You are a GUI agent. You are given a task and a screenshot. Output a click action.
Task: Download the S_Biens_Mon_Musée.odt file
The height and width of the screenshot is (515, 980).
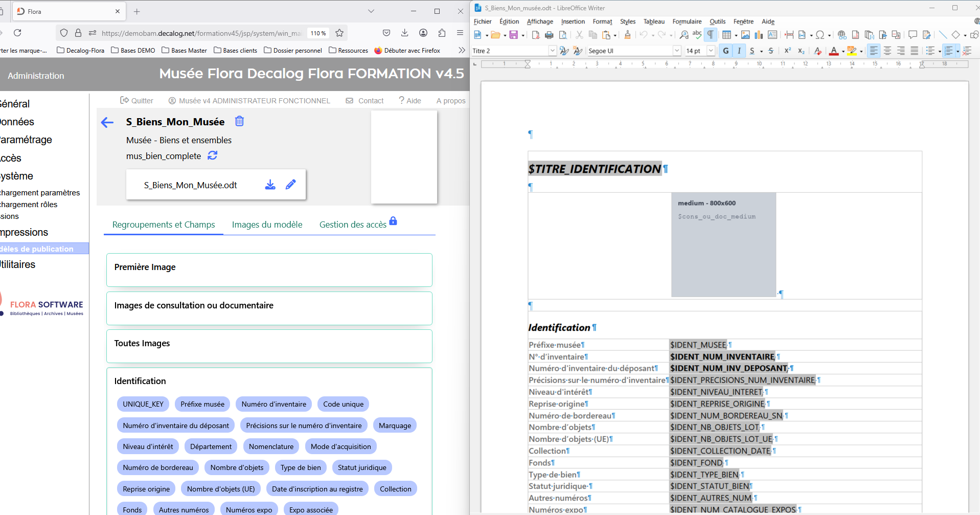(x=270, y=185)
